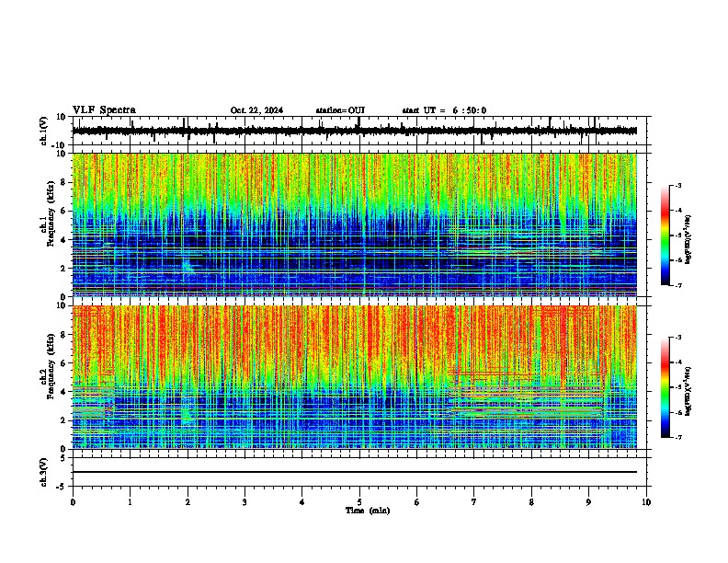Click the color scale bar beside ch.1 spectrogram
Screen dimensions: 728x563
coord(665,236)
